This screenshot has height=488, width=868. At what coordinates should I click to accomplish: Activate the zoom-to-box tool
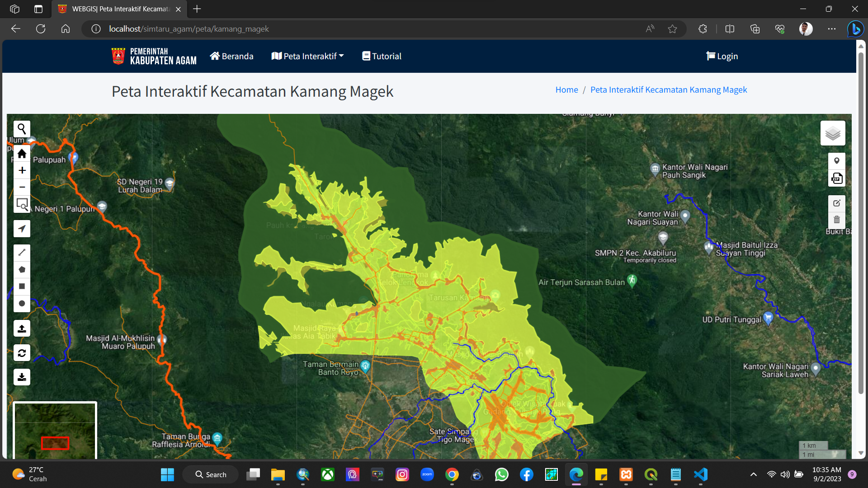click(x=22, y=204)
